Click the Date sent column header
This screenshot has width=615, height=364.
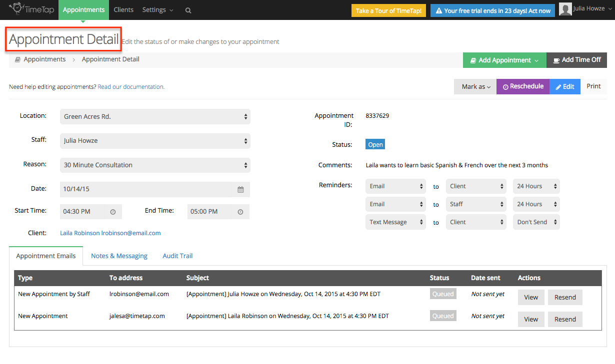tap(485, 278)
